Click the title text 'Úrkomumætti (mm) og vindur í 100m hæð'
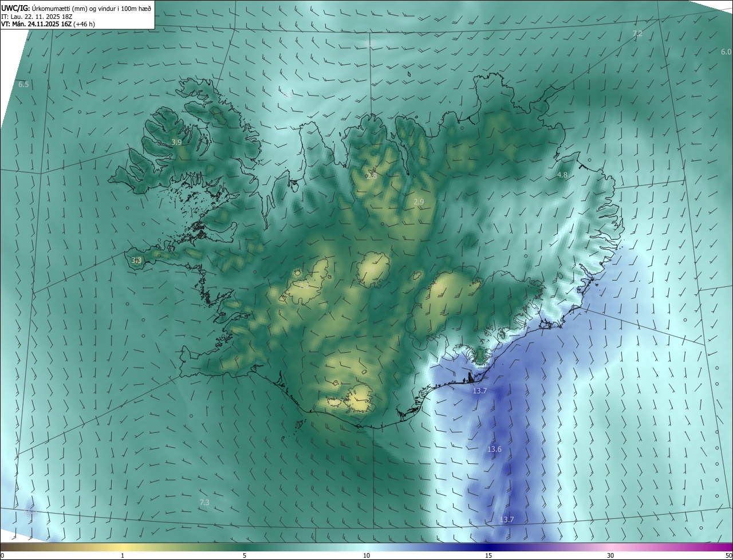The height and width of the screenshot is (560, 733). tap(92, 8)
